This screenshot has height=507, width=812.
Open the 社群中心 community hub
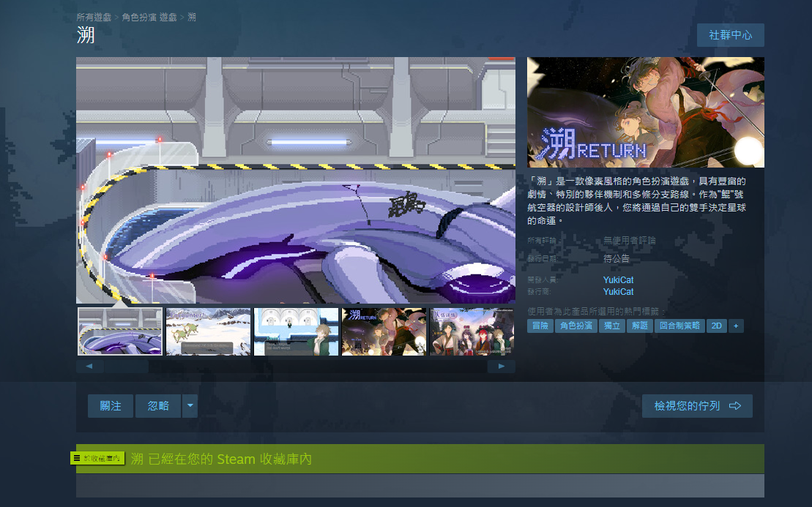click(730, 35)
